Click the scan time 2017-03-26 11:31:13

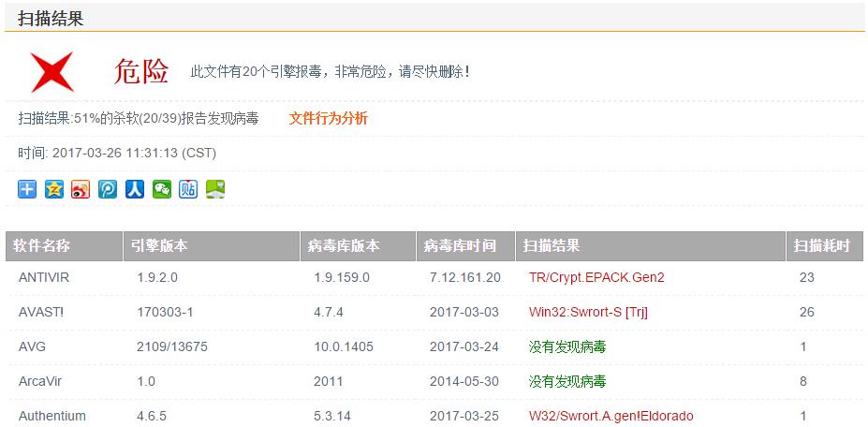(115, 153)
